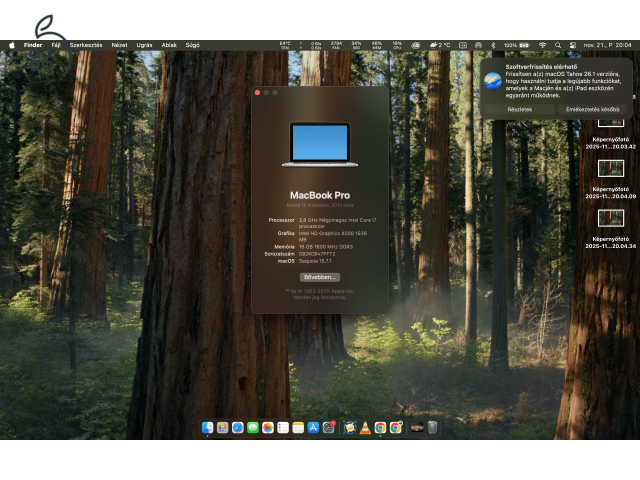640x480 pixels.
Task: Click the Bővebben... button
Action: (x=320, y=277)
